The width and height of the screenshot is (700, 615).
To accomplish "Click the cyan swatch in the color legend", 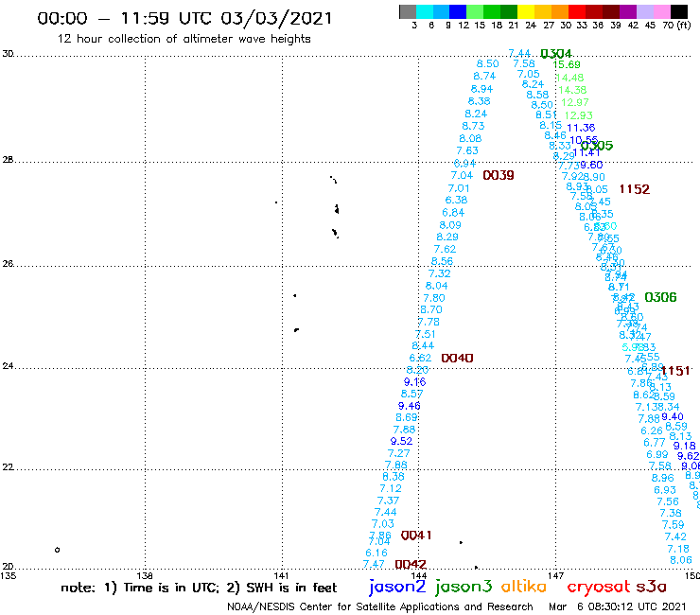I will coord(424,11).
